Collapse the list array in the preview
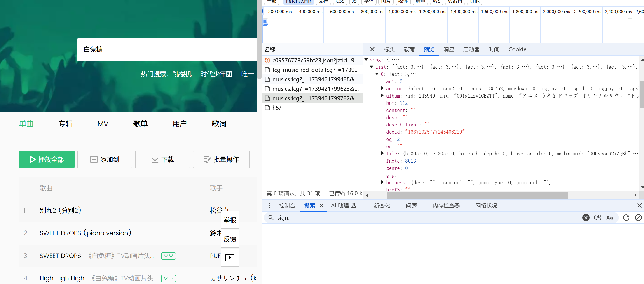 pyautogui.click(x=372, y=67)
